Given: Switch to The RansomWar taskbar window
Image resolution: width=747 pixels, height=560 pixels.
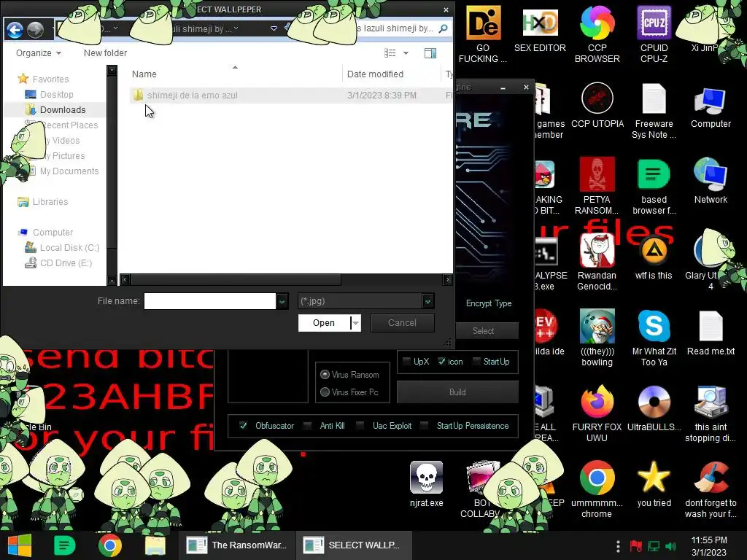Looking at the screenshot, I should 237,545.
